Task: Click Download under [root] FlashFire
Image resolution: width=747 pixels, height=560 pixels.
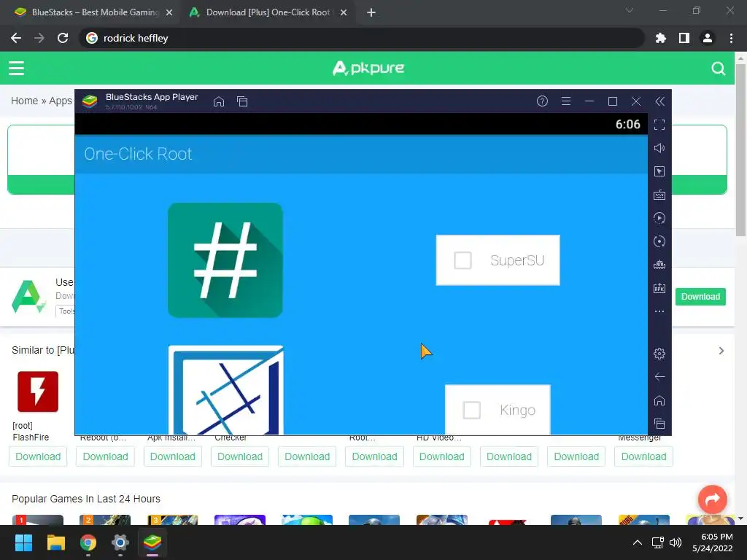Action: pyautogui.click(x=38, y=456)
